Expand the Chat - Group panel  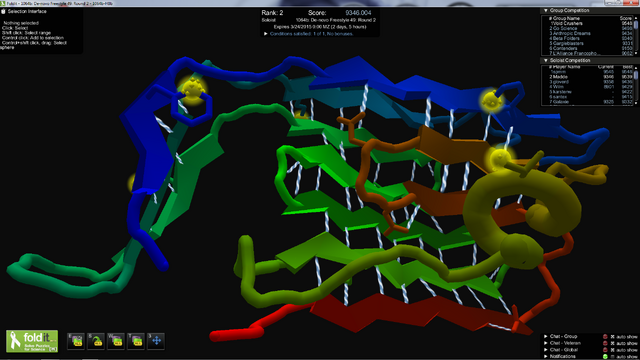pyautogui.click(x=546, y=336)
